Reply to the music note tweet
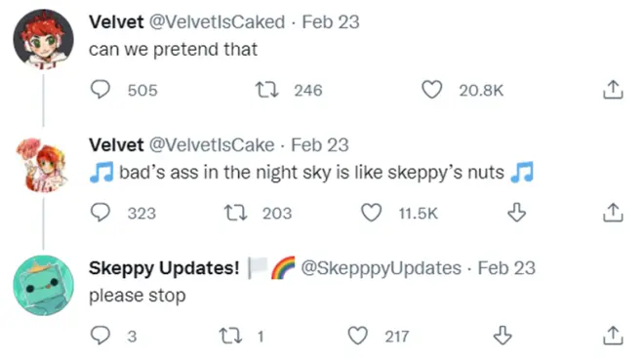 click(101, 213)
